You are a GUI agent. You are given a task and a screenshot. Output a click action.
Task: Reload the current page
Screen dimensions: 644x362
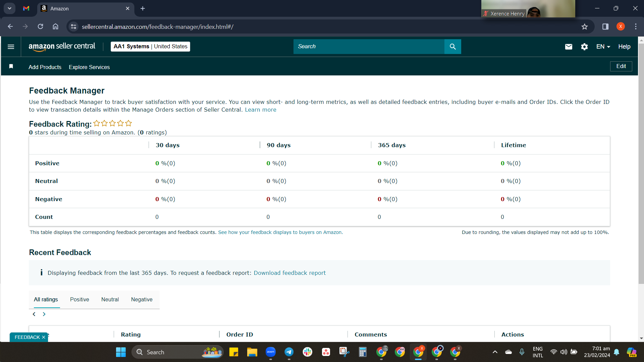coord(40,26)
